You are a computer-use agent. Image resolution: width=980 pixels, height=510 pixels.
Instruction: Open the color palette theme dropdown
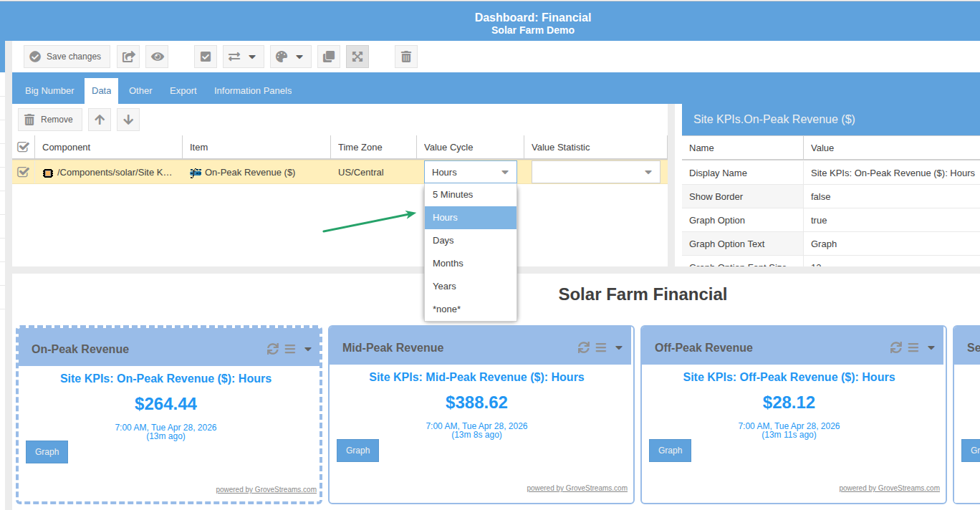(x=290, y=57)
